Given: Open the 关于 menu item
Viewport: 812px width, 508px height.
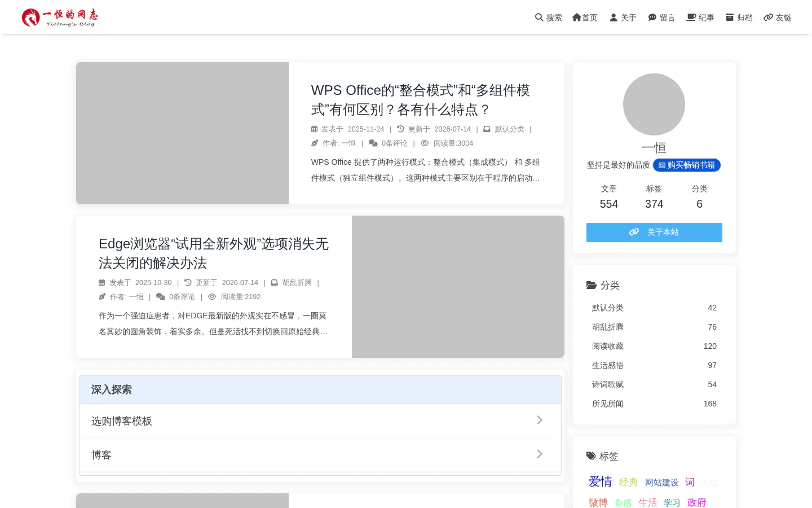Looking at the screenshot, I should click(623, 17).
